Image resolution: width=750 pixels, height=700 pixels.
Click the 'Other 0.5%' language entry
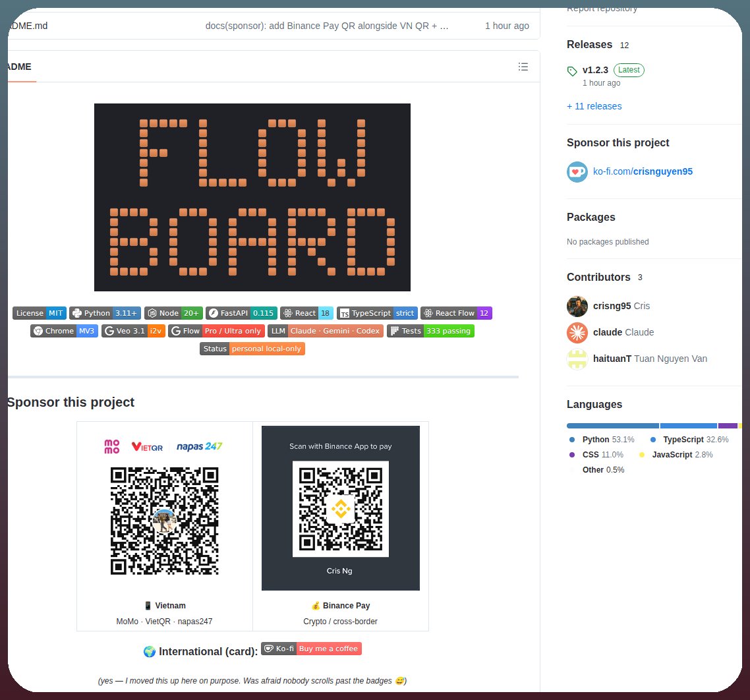point(603,470)
